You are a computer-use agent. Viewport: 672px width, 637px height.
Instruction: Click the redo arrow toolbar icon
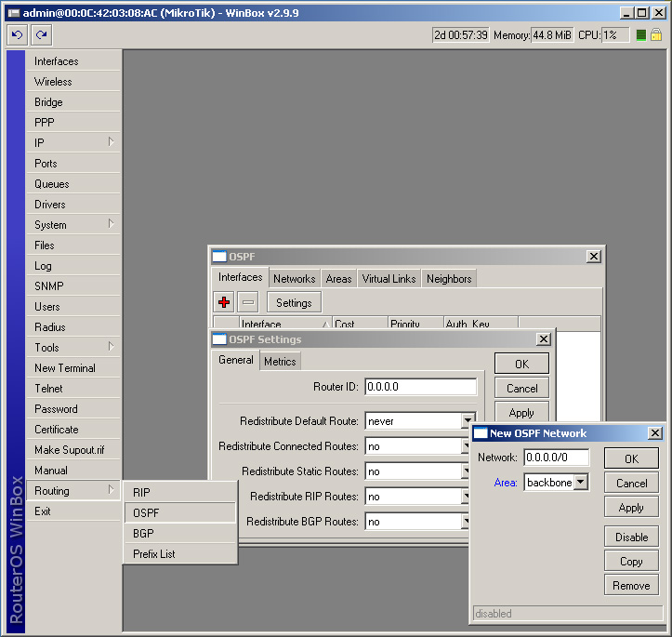click(41, 34)
